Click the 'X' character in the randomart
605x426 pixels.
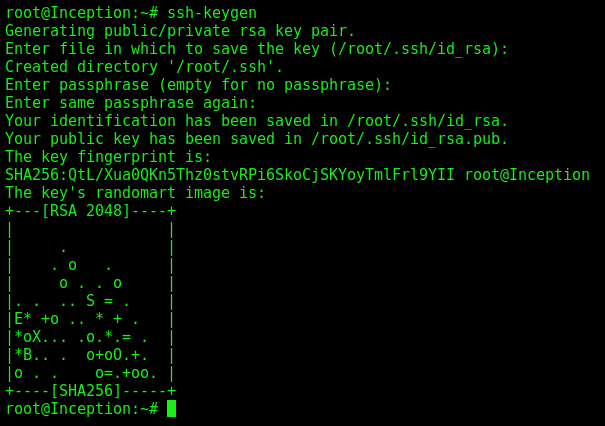click(36, 337)
